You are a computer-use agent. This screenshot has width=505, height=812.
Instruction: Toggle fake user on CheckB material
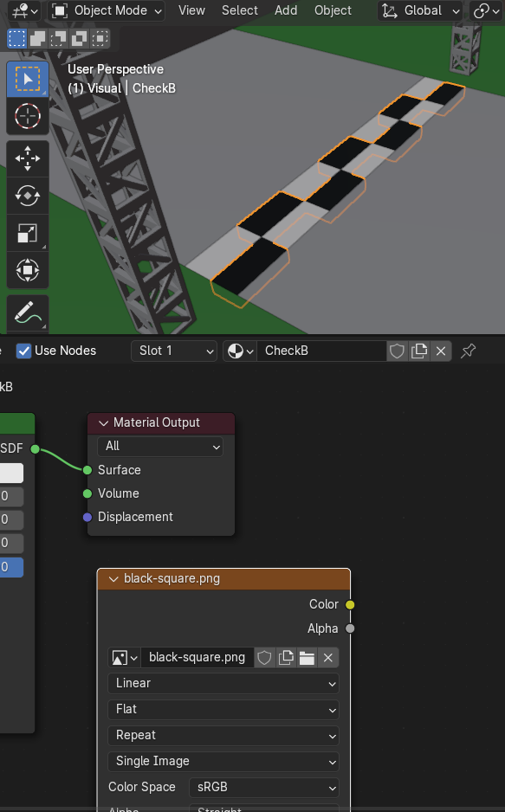pyautogui.click(x=398, y=351)
